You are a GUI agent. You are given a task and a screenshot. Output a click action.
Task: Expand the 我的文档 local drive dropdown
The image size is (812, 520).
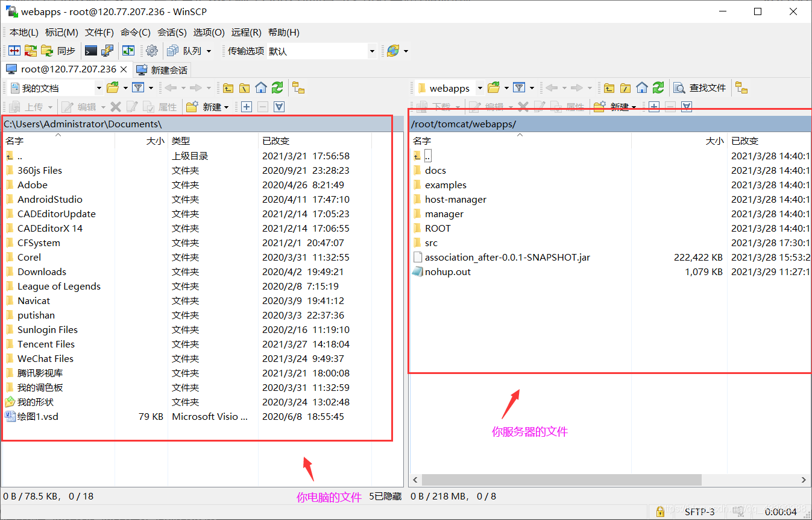pos(99,88)
